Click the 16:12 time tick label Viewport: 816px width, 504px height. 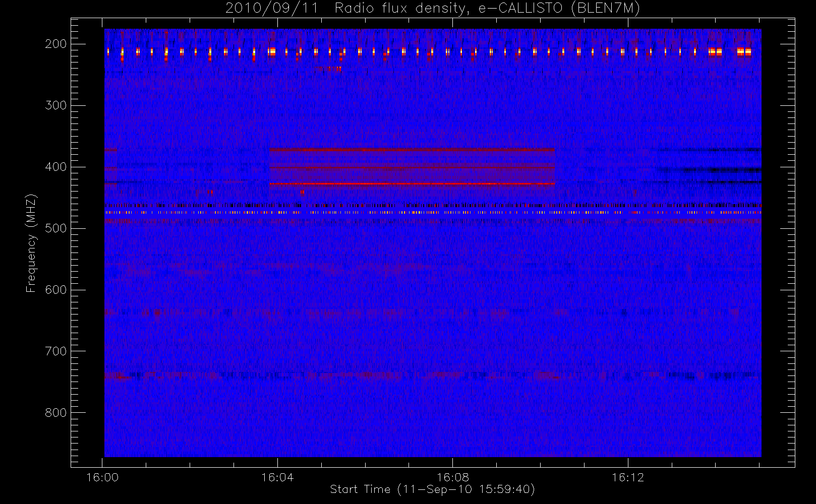coord(628,477)
